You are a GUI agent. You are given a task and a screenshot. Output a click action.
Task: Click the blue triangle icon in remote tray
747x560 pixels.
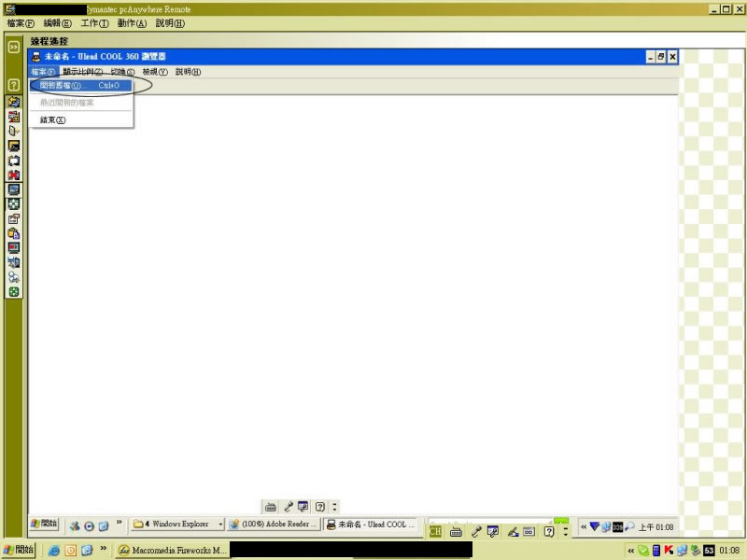[x=594, y=526]
